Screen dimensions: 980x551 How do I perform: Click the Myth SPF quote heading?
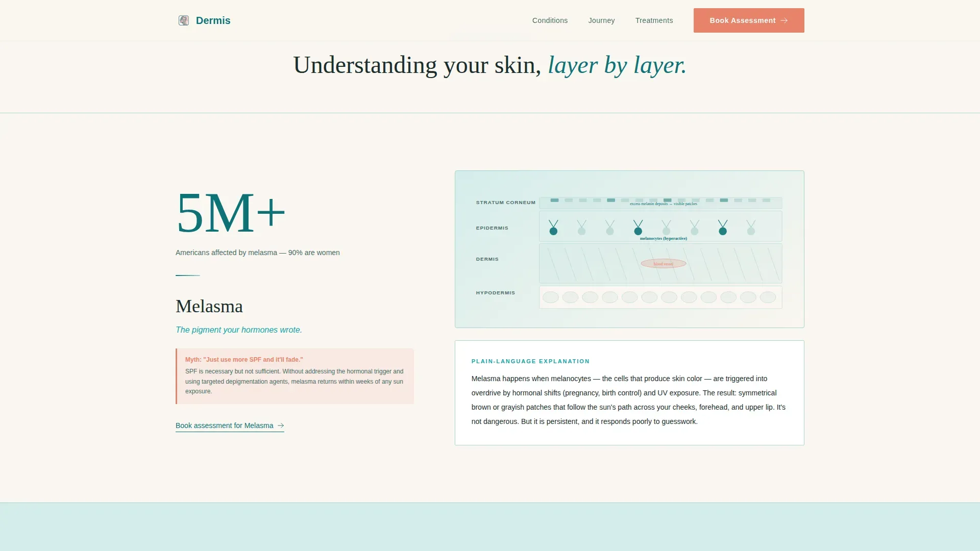tap(244, 360)
